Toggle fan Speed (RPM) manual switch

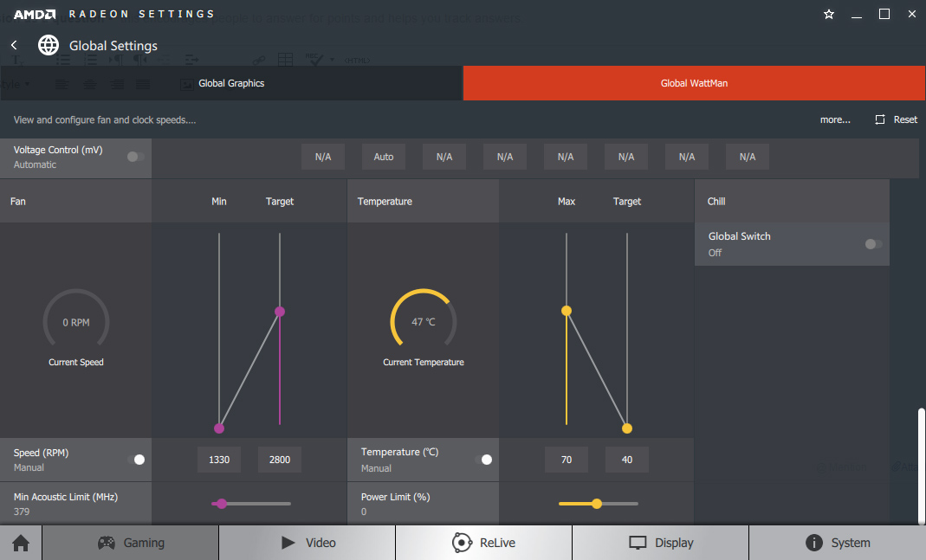[137, 460]
